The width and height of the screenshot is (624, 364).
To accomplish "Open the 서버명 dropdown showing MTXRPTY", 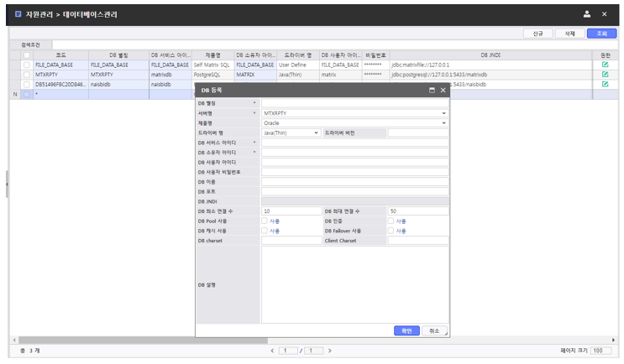I will (354, 112).
